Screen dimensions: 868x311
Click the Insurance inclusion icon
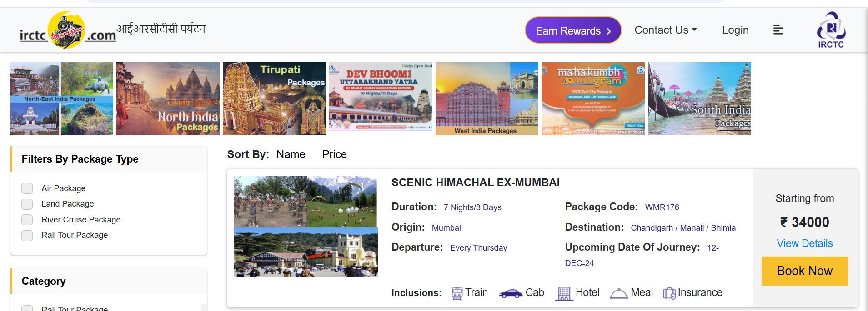669,294
